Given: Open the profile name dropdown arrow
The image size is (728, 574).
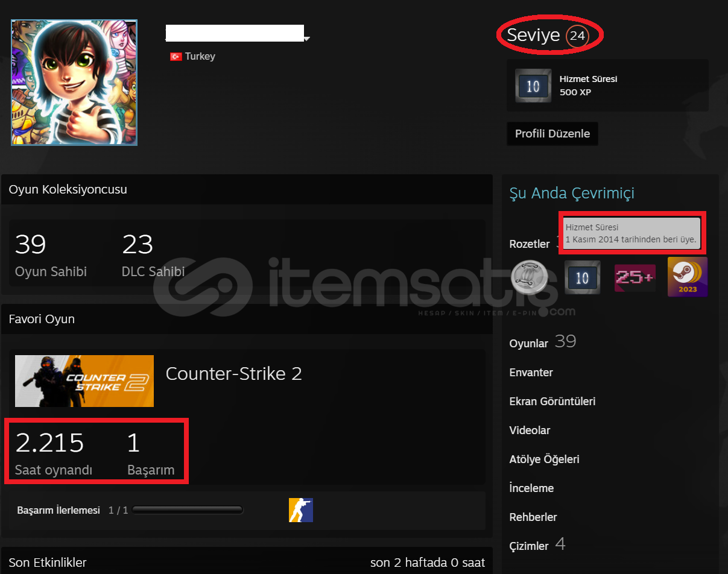Looking at the screenshot, I should tap(307, 39).
